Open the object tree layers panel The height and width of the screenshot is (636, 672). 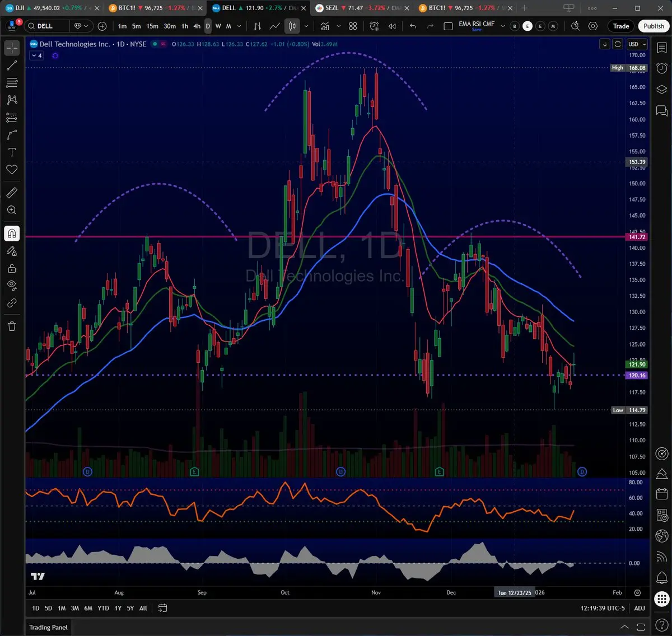coord(661,90)
